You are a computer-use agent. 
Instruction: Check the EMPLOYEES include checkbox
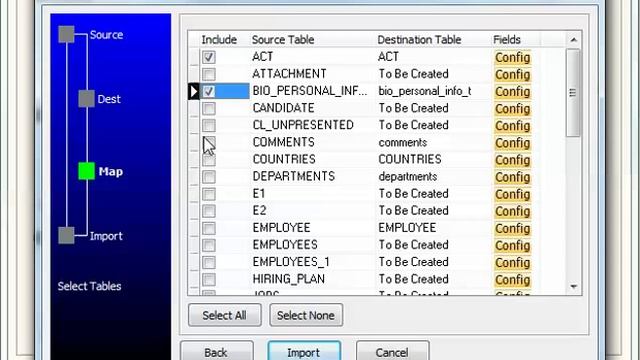click(x=209, y=245)
